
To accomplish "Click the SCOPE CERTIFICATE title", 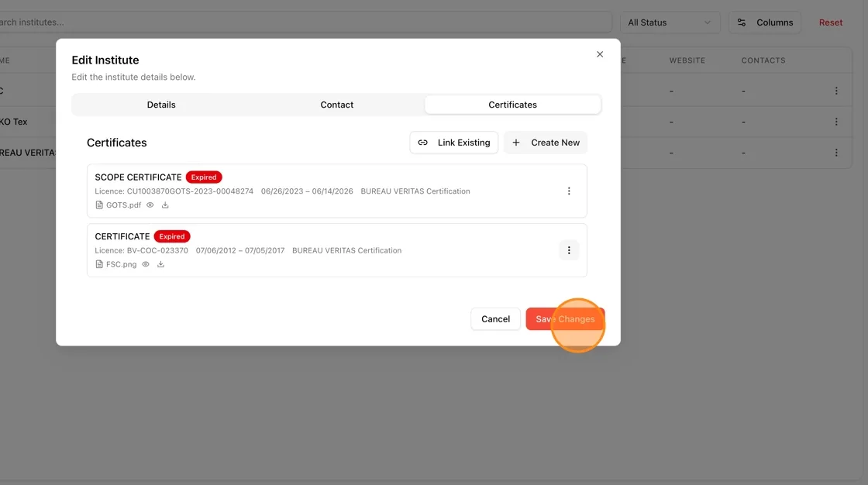I will (138, 177).
